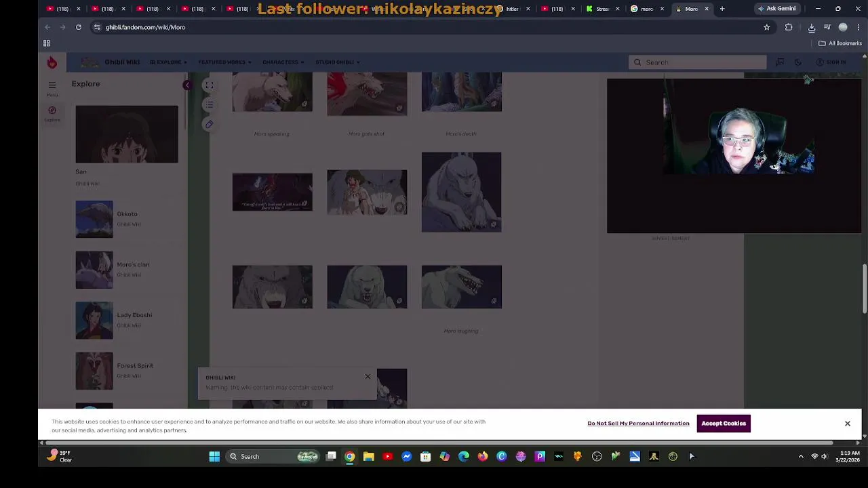Click the Fandom flame logo
The width and height of the screenshot is (868, 488).
pos(52,62)
